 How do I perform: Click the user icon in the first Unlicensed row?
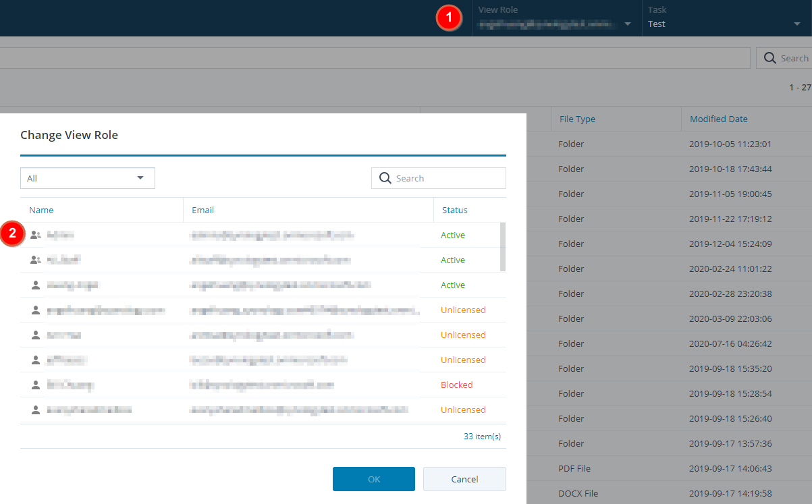click(36, 310)
